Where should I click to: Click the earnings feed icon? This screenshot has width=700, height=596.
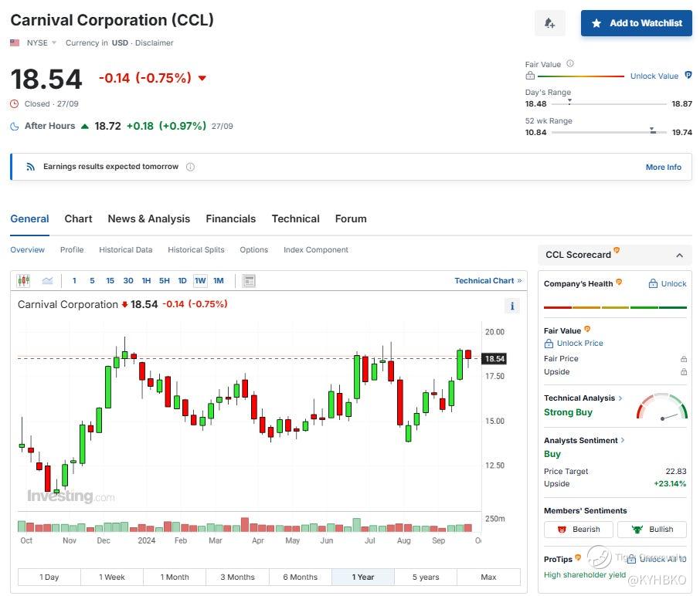[30, 167]
